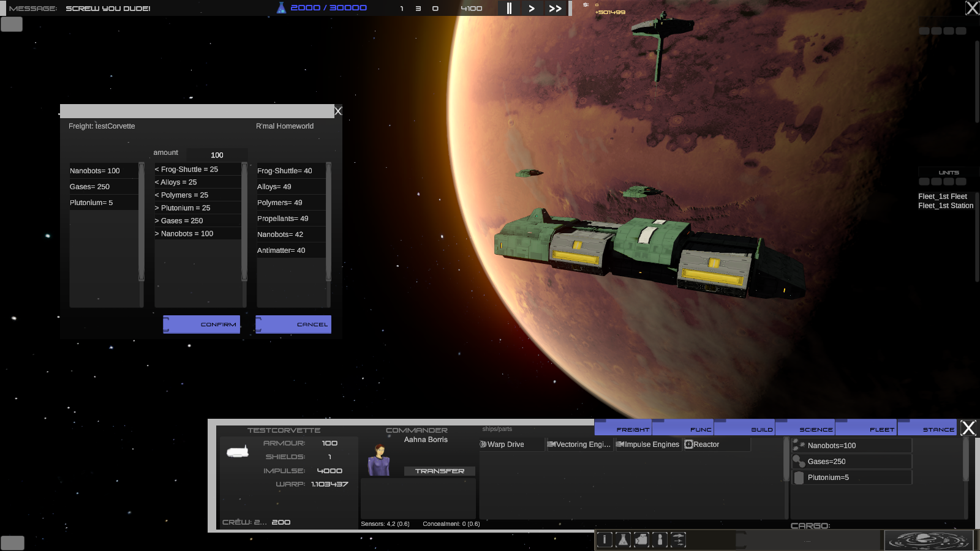Select Alloys= 49 in the homeworld list

291,187
